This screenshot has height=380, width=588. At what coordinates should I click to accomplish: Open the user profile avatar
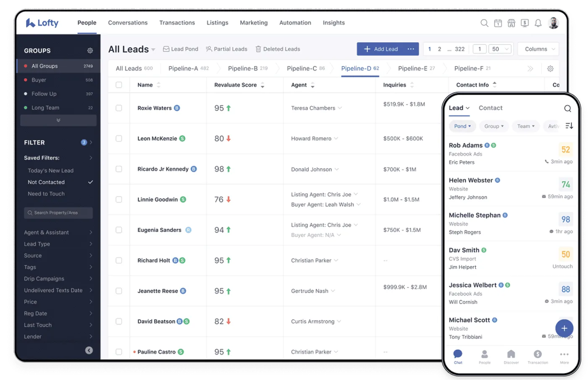tap(554, 23)
